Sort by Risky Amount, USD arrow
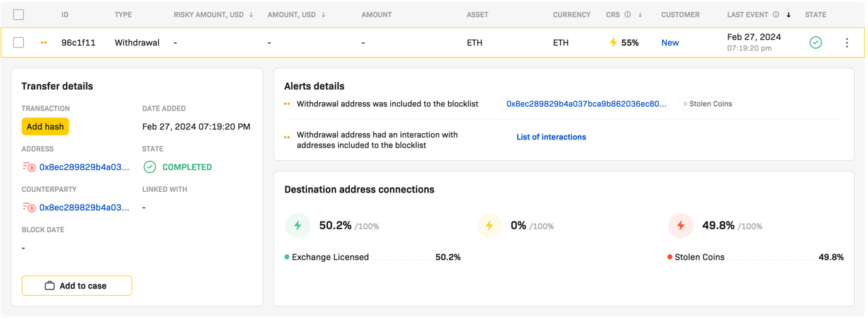 click(x=252, y=15)
